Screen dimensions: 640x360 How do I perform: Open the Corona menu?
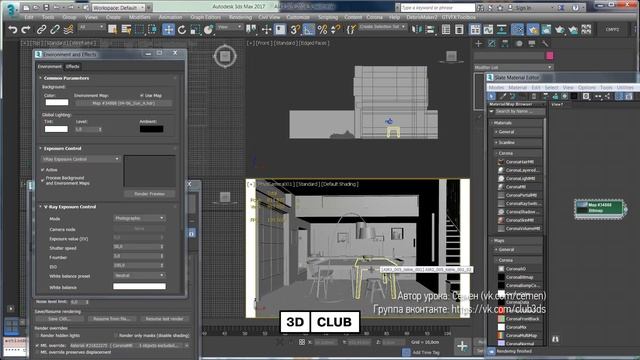click(374, 17)
